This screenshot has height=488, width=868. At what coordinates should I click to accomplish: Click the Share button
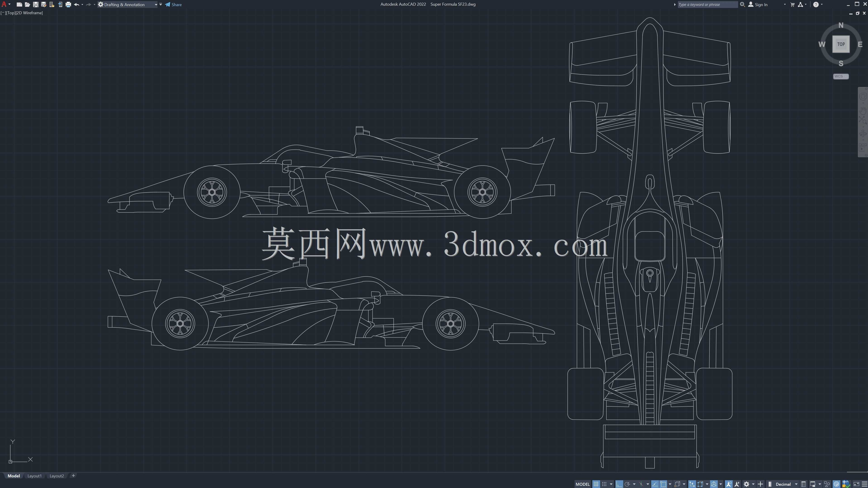(173, 4)
